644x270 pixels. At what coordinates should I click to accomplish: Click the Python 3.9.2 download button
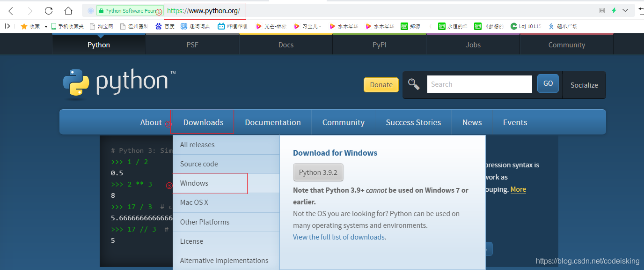318,172
